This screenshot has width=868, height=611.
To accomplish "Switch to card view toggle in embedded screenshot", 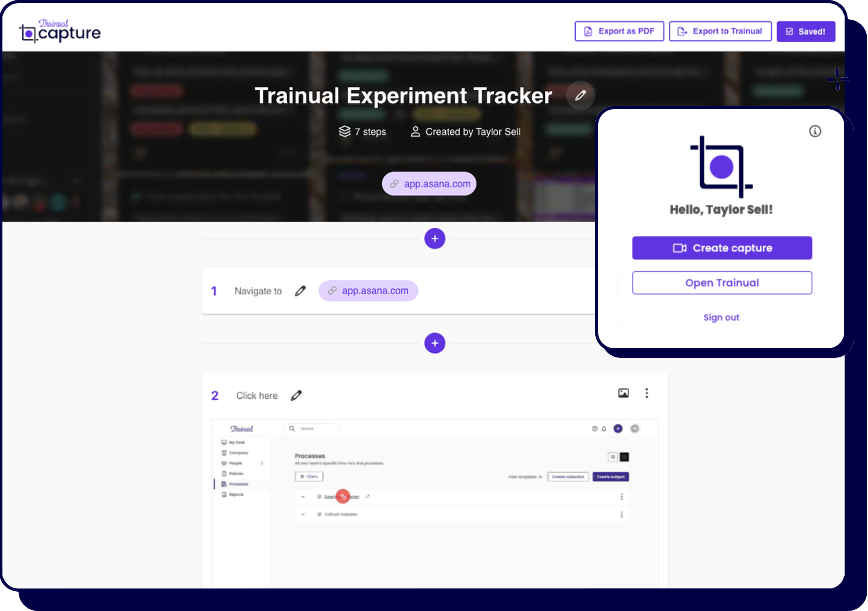I will (613, 457).
